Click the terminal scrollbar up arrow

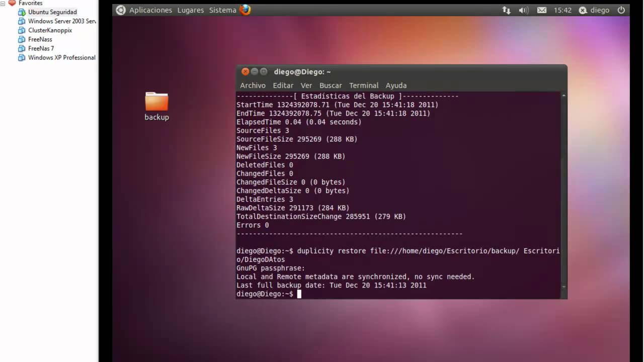point(563,96)
